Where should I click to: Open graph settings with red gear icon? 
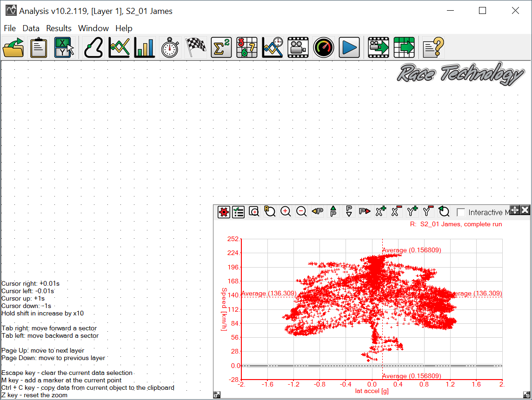coord(224,212)
